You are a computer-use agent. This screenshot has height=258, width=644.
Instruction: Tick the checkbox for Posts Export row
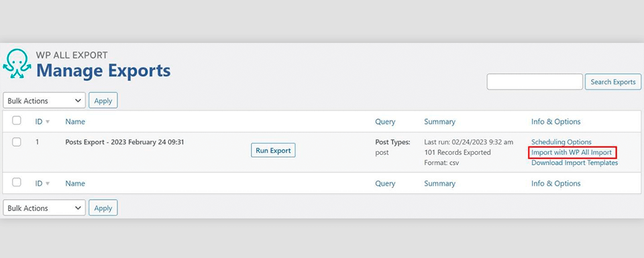point(16,142)
